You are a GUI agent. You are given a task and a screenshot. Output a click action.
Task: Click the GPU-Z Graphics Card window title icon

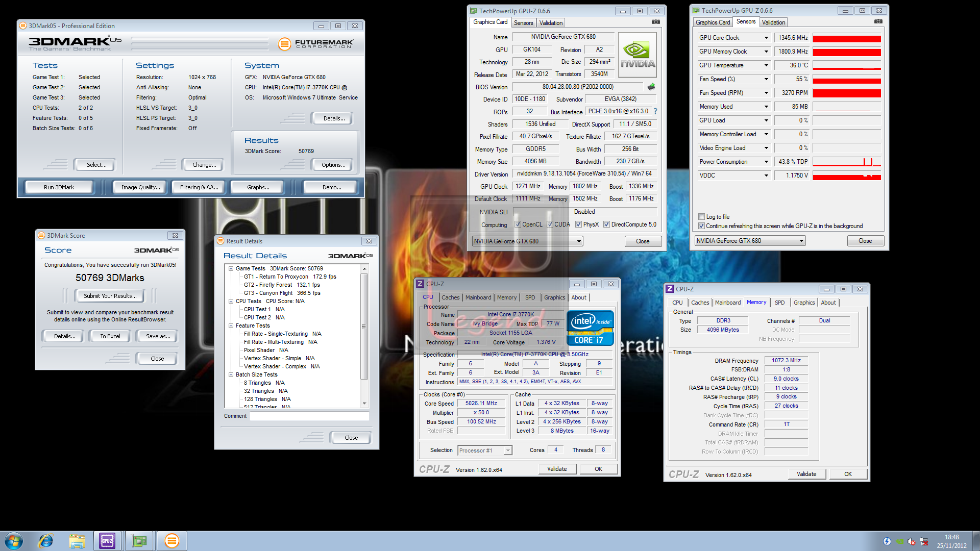coord(474,11)
